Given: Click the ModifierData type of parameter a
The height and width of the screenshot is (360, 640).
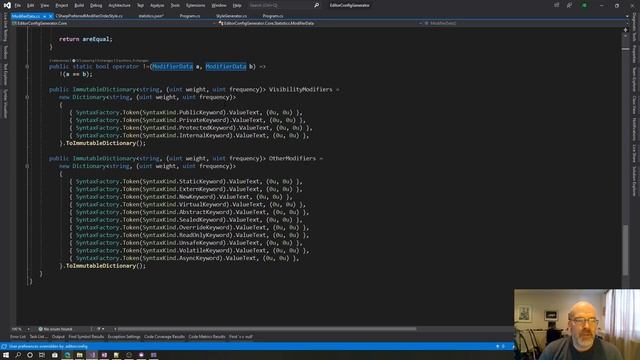Looking at the screenshot, I should [x=172, y=67].
